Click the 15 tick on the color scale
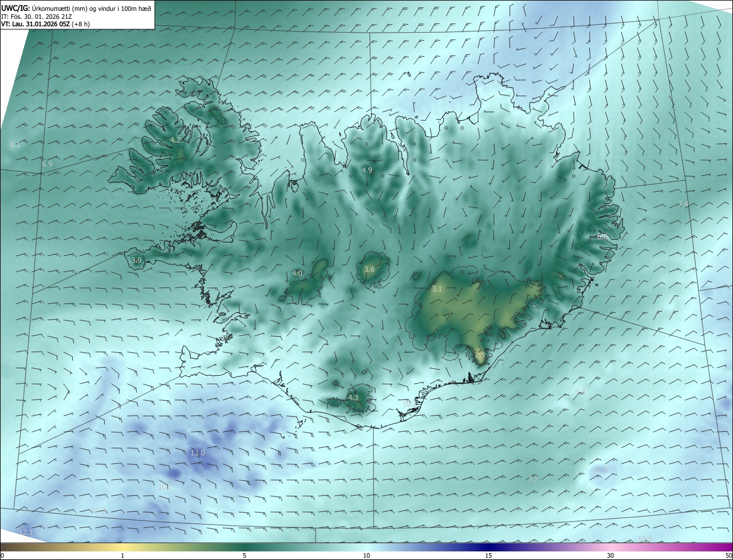 point(488,555)
